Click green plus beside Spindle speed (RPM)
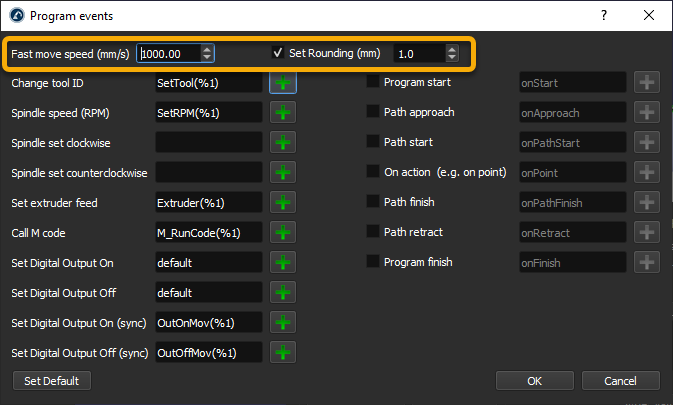 pyautogui.click(x=284, y=113)
